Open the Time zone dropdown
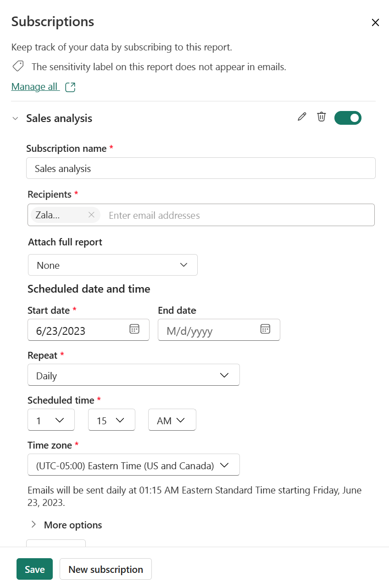389x588 pixels. (x=133, y=465)
